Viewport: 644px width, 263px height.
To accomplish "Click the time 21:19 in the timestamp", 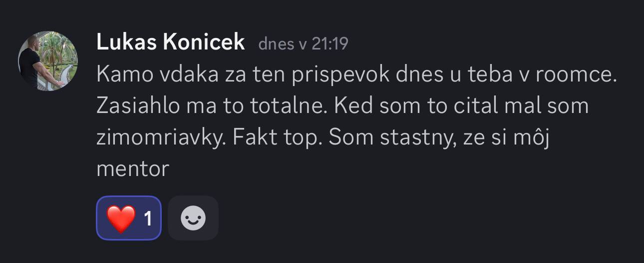I will (x=329, y=44).
